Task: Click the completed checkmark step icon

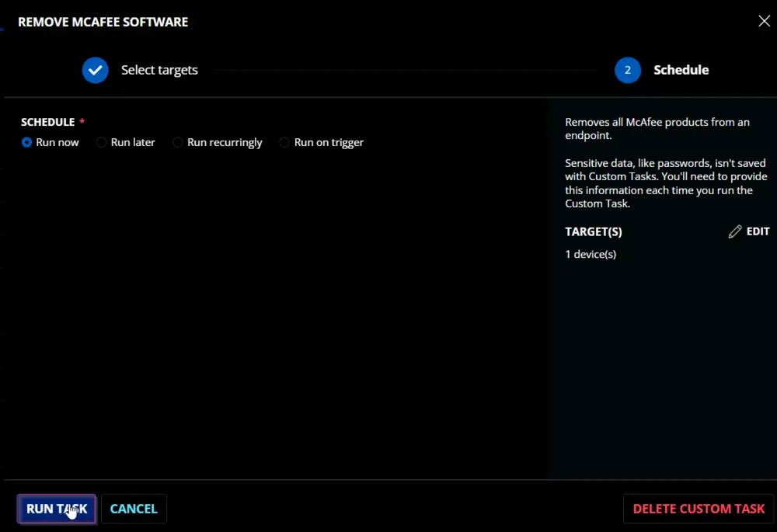Action: click(x=95, y=71)
